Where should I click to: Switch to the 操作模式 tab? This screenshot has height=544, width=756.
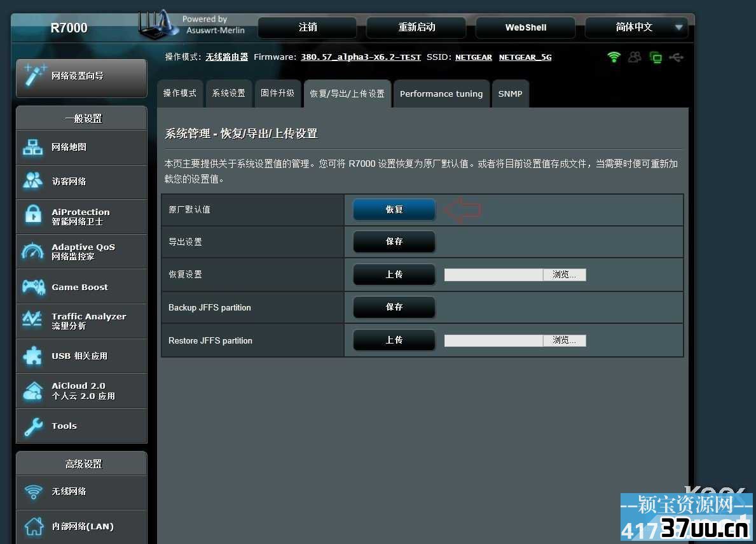(x=180, y=93)
